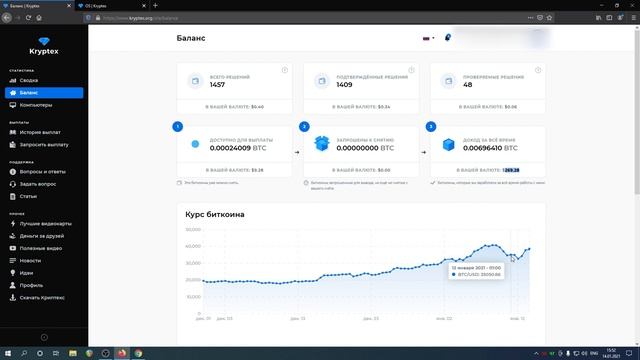This screenshot has height=360, width=640.
Task: Open the browser hamburger menu
Action: 633,18
